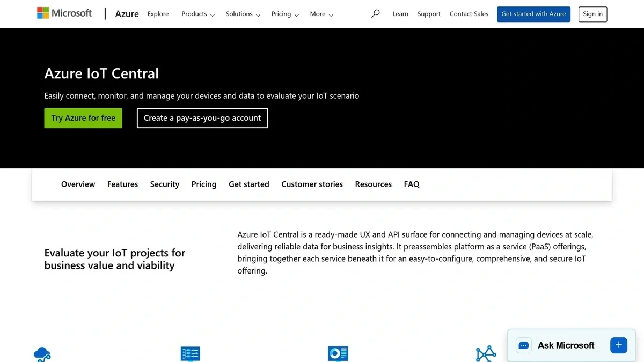Click the connected nodes network icon
This screenshot has width=644, height=362.
(x=486, y=354)
